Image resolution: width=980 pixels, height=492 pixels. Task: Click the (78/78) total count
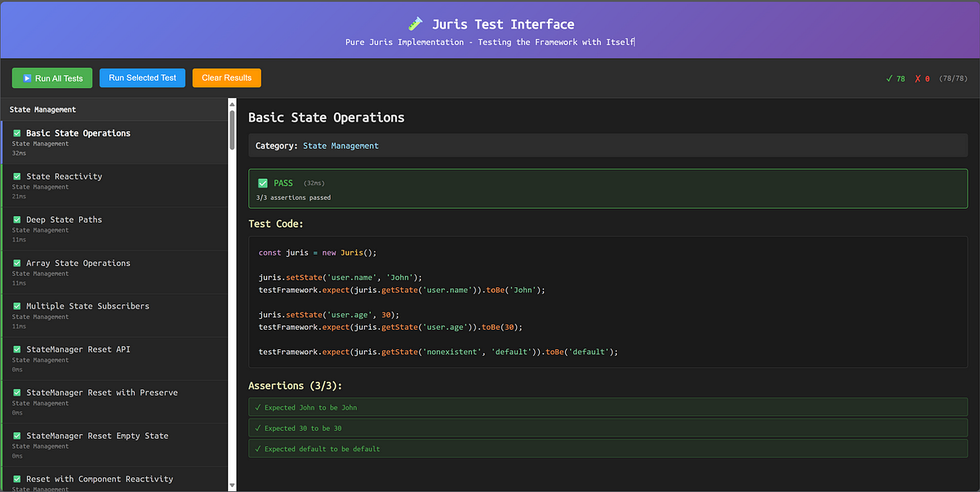952,79
